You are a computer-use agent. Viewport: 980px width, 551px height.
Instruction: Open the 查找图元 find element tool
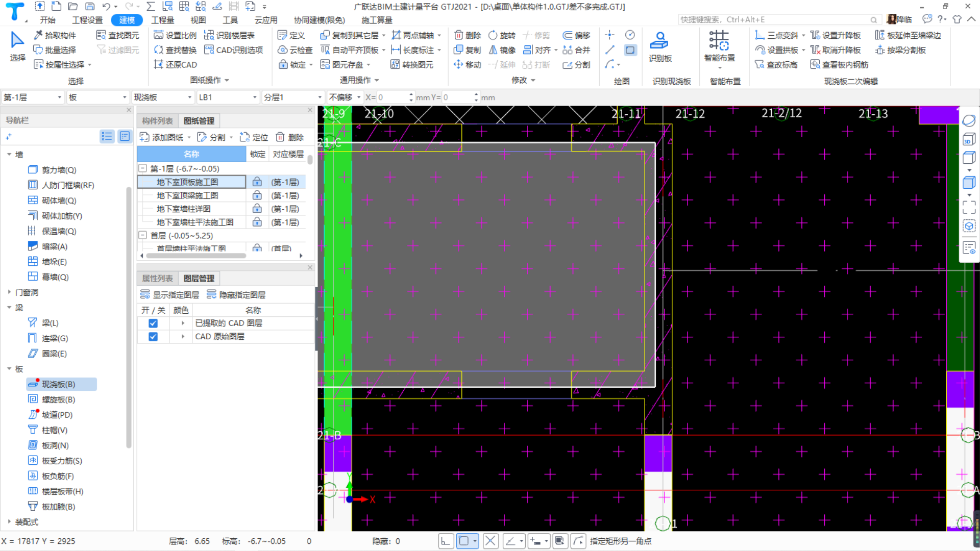click(118, 35)
